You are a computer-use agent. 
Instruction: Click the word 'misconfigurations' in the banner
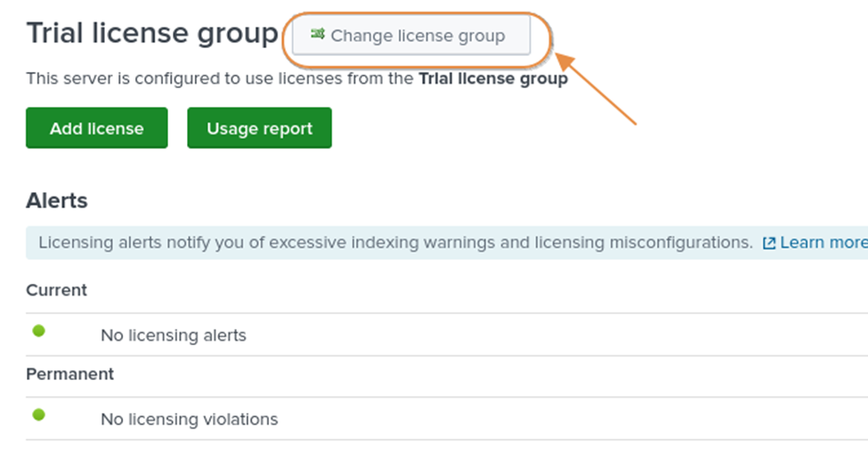[680, 242]
